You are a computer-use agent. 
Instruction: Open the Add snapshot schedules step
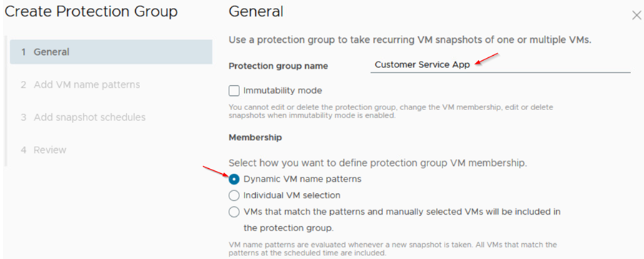click(x=84, y=117)
